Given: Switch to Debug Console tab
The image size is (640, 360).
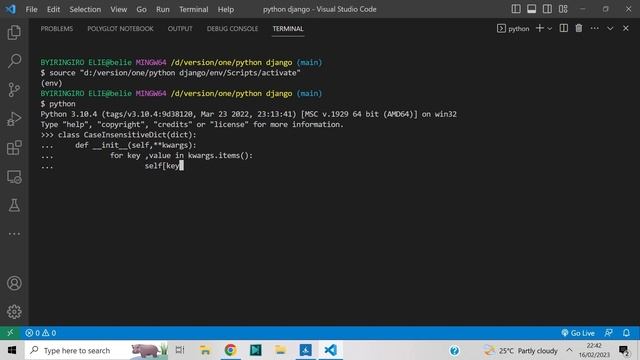Looking at the screenshot, I should pyautogui.click(x=232, y=29).
